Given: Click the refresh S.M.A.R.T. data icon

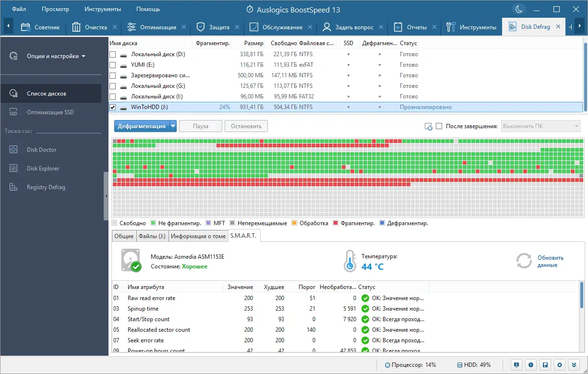Looking at the screenshot, I should tap(524, 261).
